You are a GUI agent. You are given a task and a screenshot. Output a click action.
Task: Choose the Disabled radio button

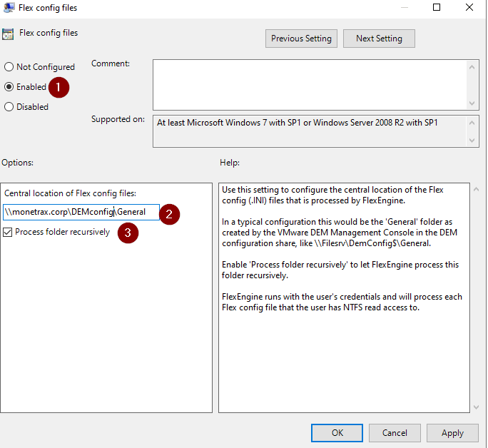(9, 107)
